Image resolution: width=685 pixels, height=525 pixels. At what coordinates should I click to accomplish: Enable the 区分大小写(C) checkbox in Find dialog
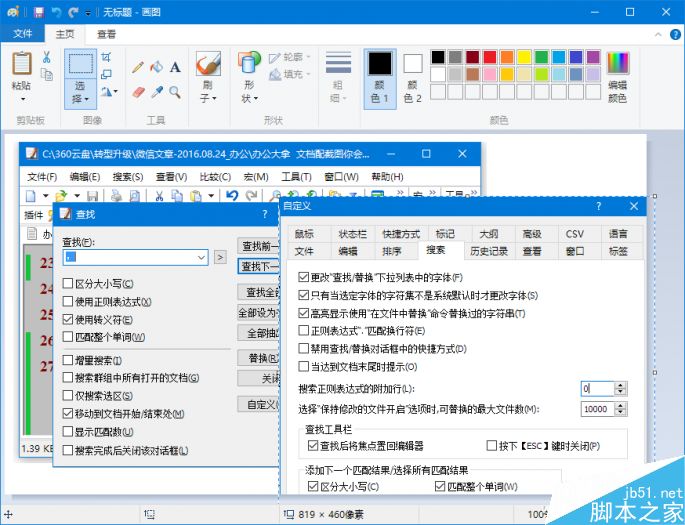[x=68, y=283]
